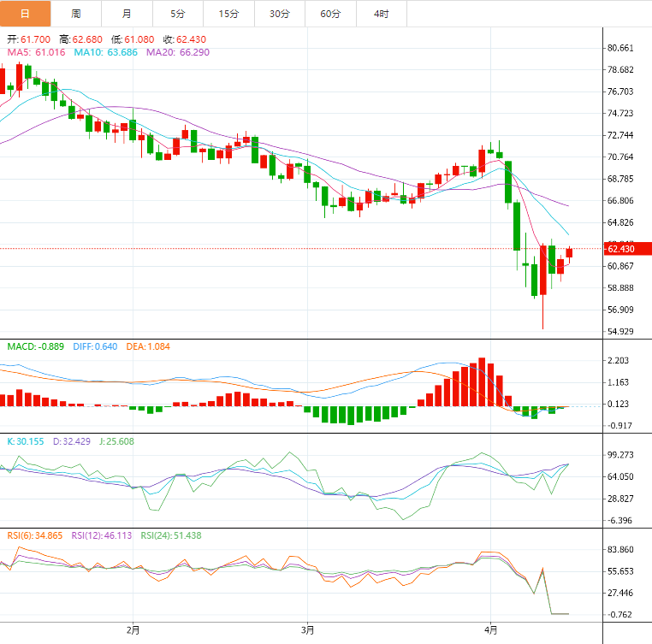Open the 60分 timeframe tab
The width and height of the screenshot is (652, 644).
[x=330, y=14]
